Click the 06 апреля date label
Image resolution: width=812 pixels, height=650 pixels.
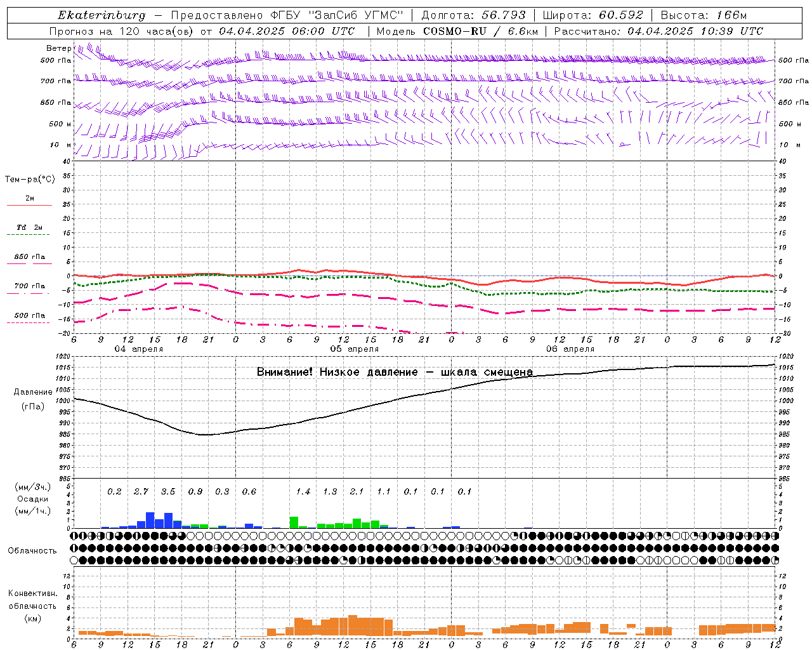[x=570, y=349]
